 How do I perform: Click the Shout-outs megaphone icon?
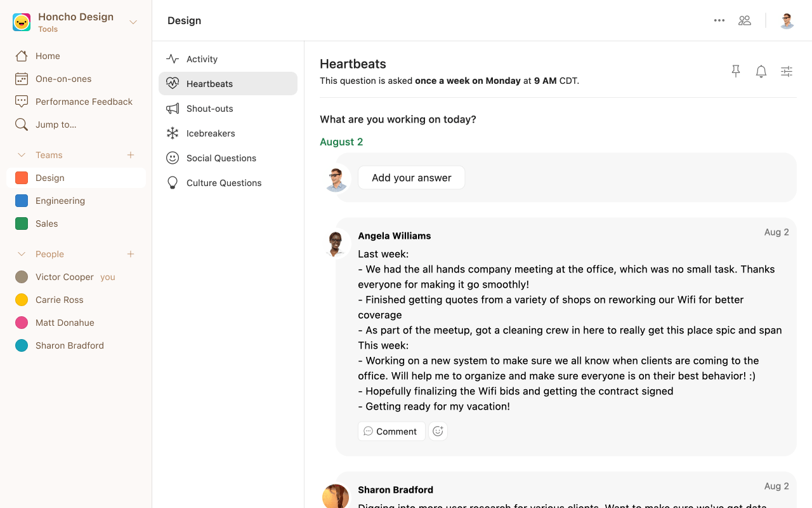pos(173,109)
